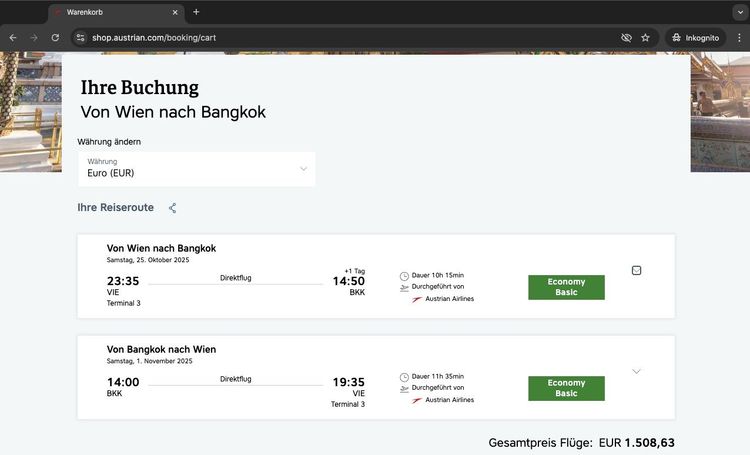Click the tracking protection eye icon
Image resolution: width=750 pixels, height=455 pixels.
pos(626,37)
